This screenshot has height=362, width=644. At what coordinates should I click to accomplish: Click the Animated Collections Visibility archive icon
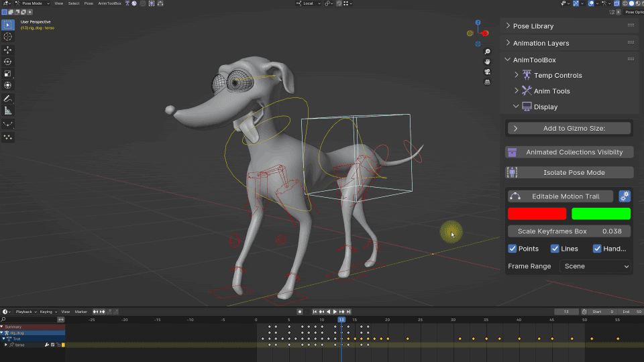pyautogui.click(x=512, y=152)
